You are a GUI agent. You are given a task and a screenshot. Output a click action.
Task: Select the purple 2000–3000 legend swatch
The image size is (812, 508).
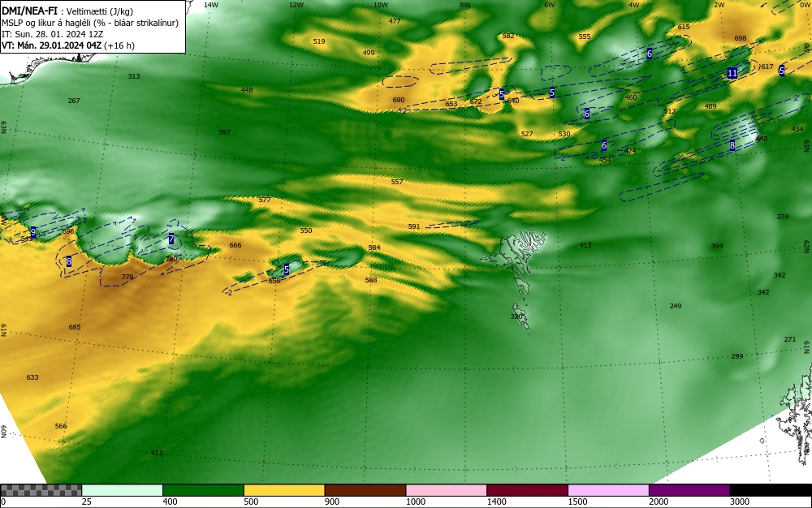689,490
